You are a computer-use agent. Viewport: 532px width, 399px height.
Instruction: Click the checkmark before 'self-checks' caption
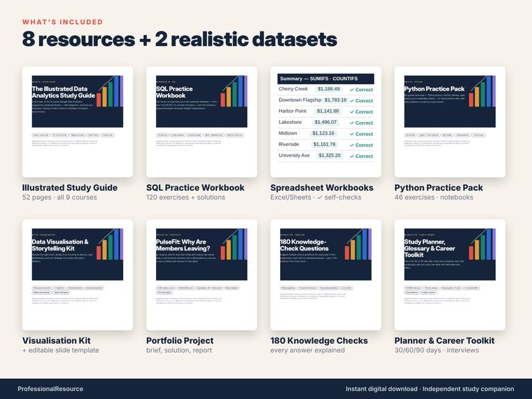320,197
